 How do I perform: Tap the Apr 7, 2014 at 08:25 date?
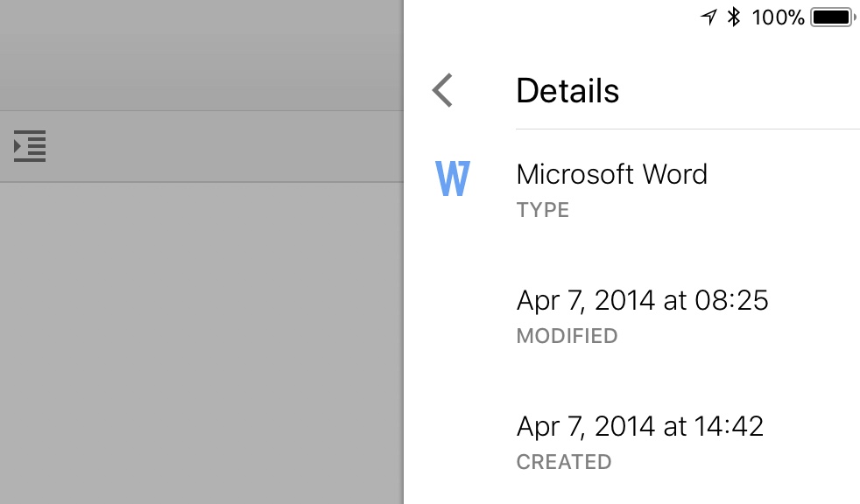click(x=642, y=301)
